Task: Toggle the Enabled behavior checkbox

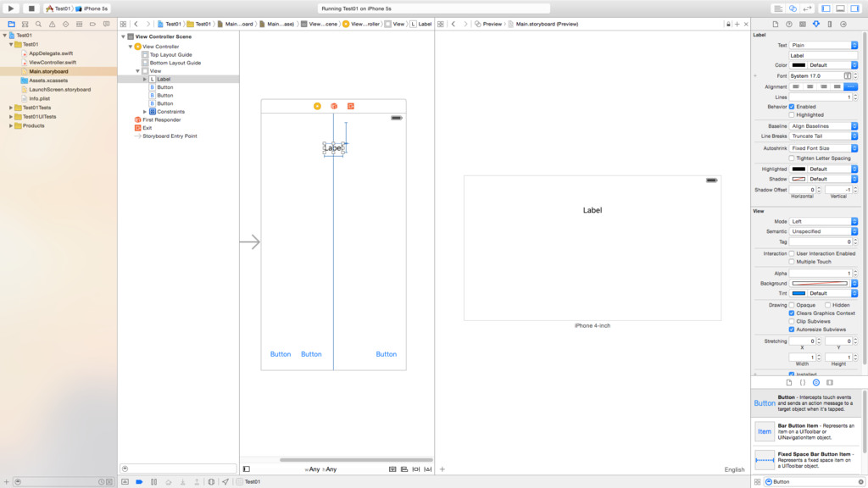Action: tap(792, 107)
